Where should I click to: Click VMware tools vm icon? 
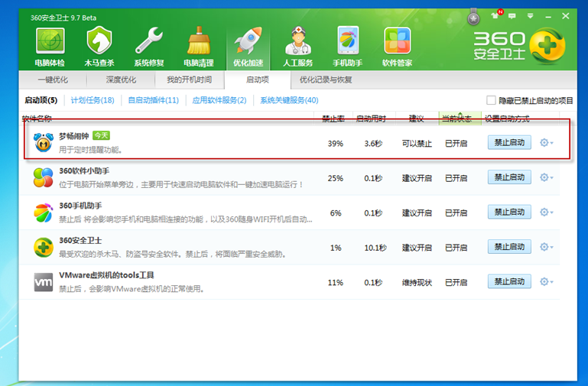click(44, 282)
